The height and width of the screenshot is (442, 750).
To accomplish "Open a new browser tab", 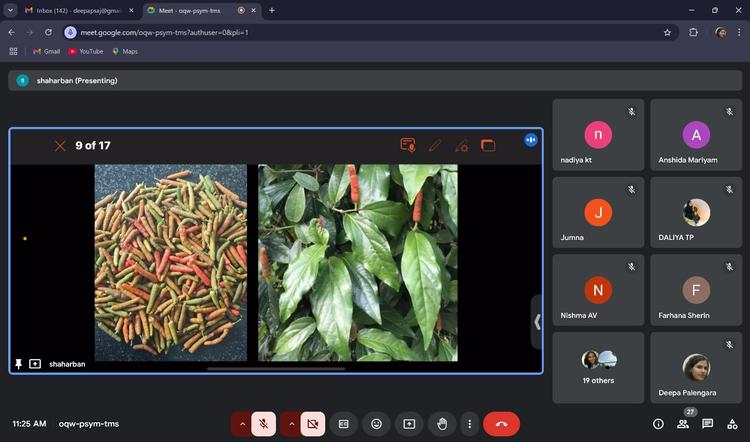I will (x=272, y=10).
